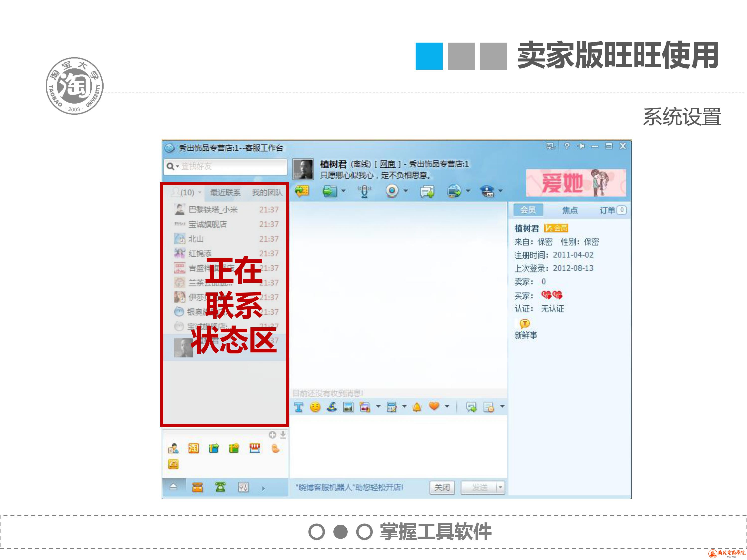This screenshot has width=747, height=560.
Task: Click the calculator notepad icon
Action: click(x=392, y=407)
